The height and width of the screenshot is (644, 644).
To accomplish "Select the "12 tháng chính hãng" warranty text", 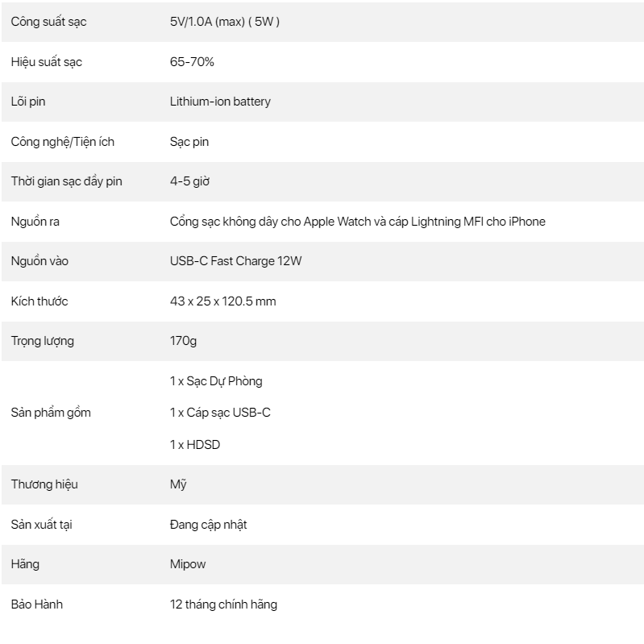I will coord(223,604).
